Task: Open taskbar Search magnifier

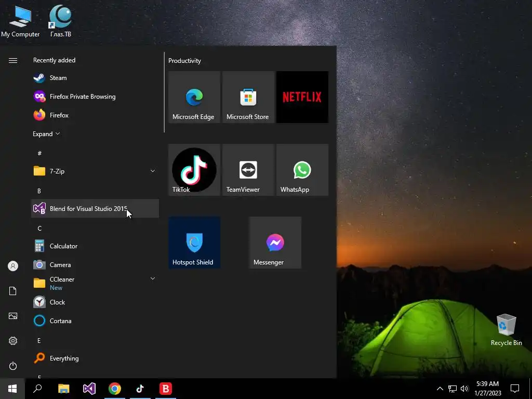Action: [x=37, y=389]
